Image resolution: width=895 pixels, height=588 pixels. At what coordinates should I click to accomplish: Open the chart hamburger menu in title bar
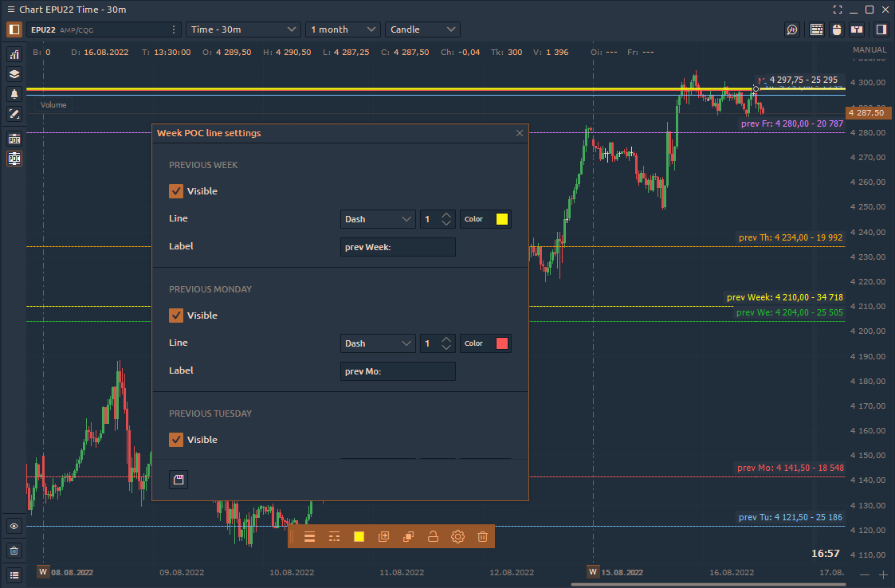pos(10,10)
